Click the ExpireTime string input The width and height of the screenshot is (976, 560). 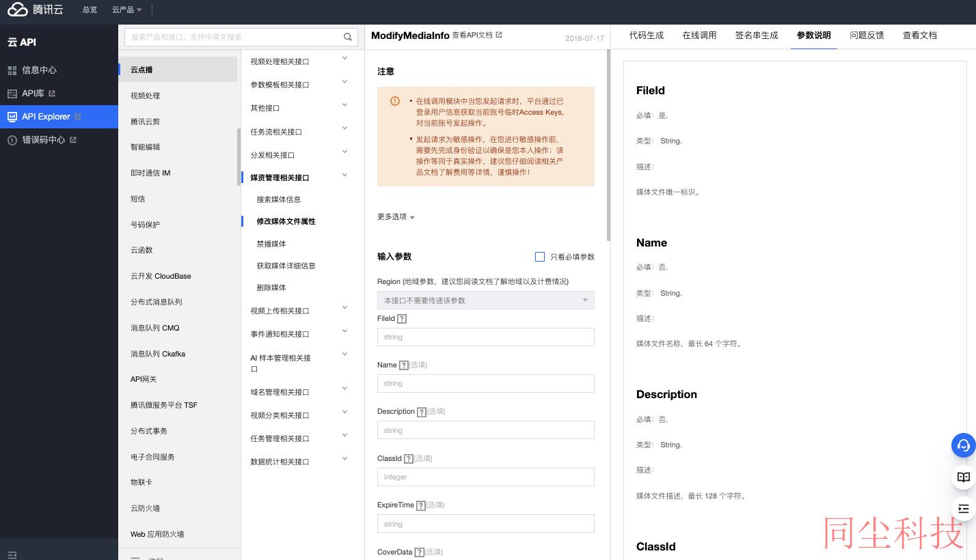[486, 524]
